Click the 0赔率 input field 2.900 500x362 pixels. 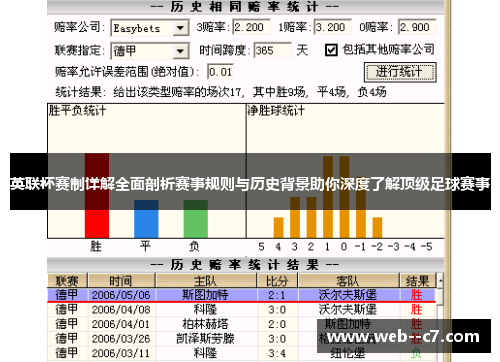pos(417,27)
